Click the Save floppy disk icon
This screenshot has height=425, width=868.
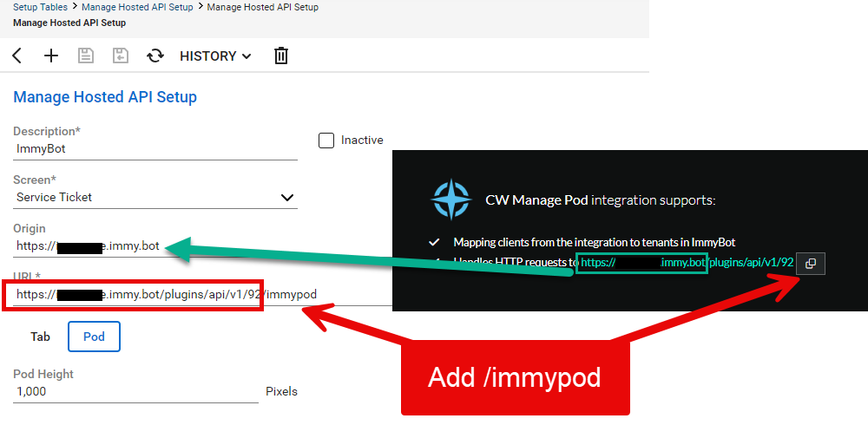86,56
